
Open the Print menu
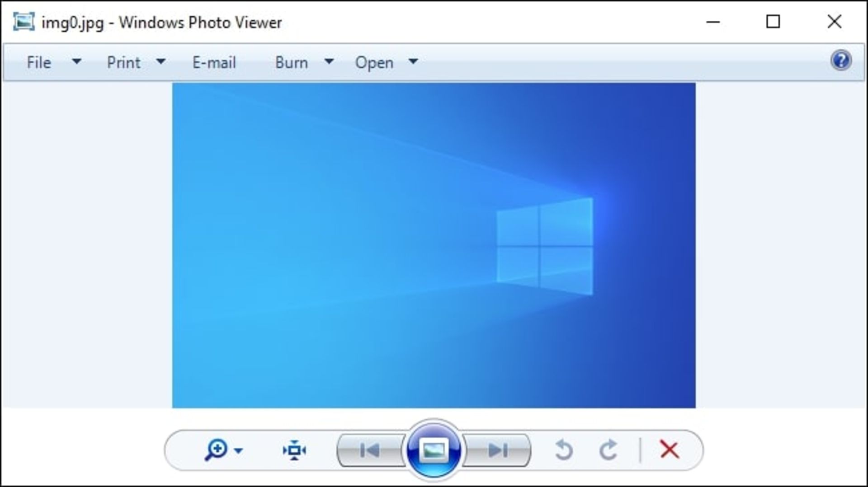click(x=123, y=62)
